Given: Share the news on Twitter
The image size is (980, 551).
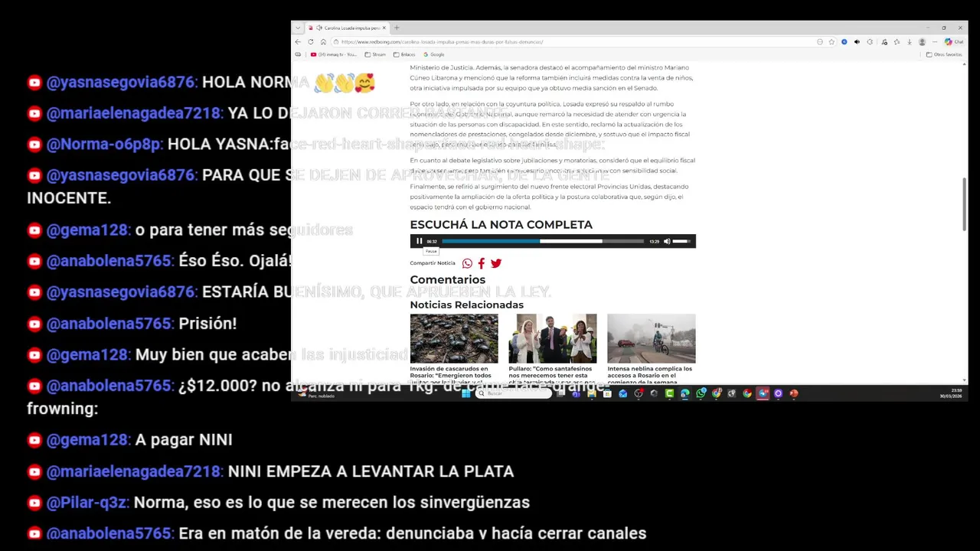Looking at the screenshot, I should pyautogui.click(x=496, y=263).
